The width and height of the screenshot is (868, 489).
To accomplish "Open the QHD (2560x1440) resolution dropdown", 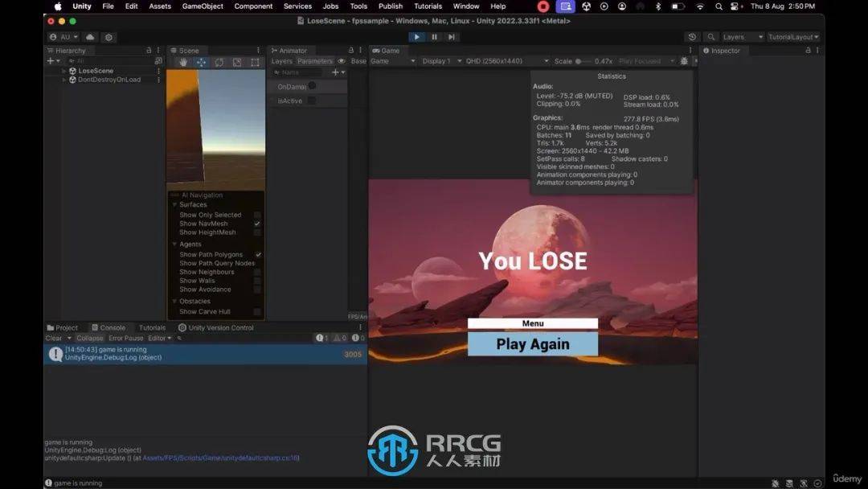I will (x=506, y=61).
